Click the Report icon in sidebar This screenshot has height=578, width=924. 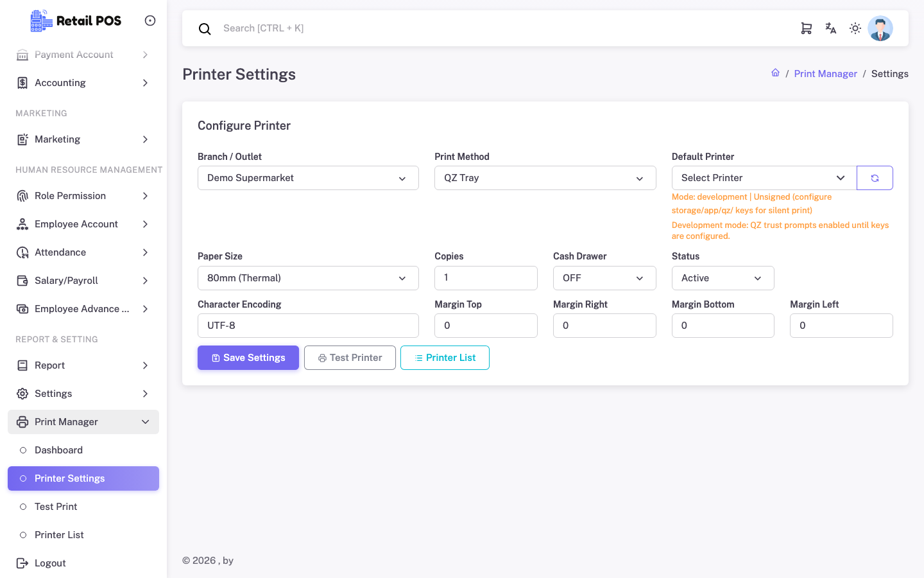pos(22,365)
